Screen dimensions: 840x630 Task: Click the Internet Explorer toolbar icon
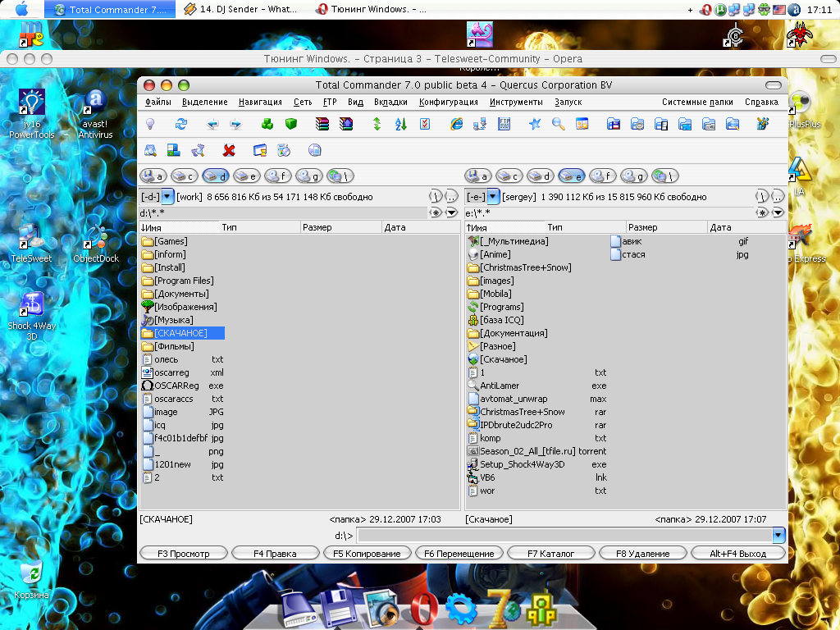pyautogui.click(x=457, y=124)
